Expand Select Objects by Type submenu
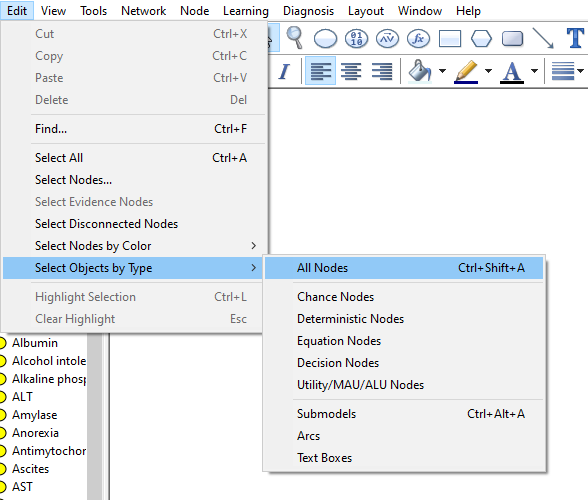The image size is (588, 500). tap(134, 268)
